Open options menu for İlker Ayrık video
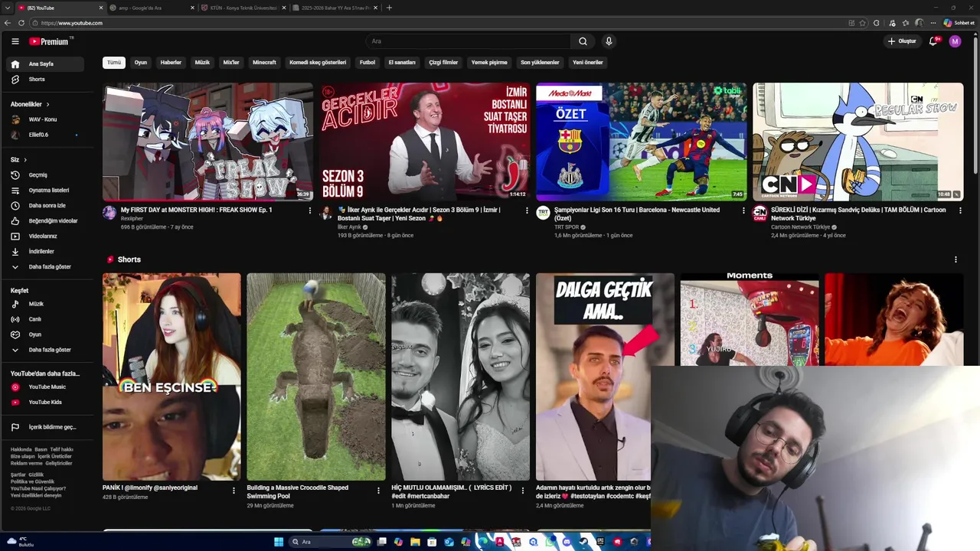Screen dimensions: 980x551 (x=527, y=210)
